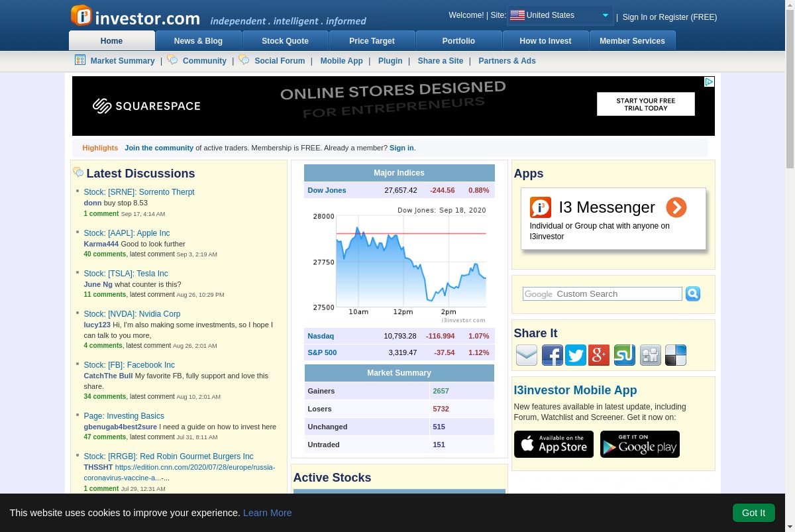
Task: Open the Member Services tab
Action: coord(632,40)
